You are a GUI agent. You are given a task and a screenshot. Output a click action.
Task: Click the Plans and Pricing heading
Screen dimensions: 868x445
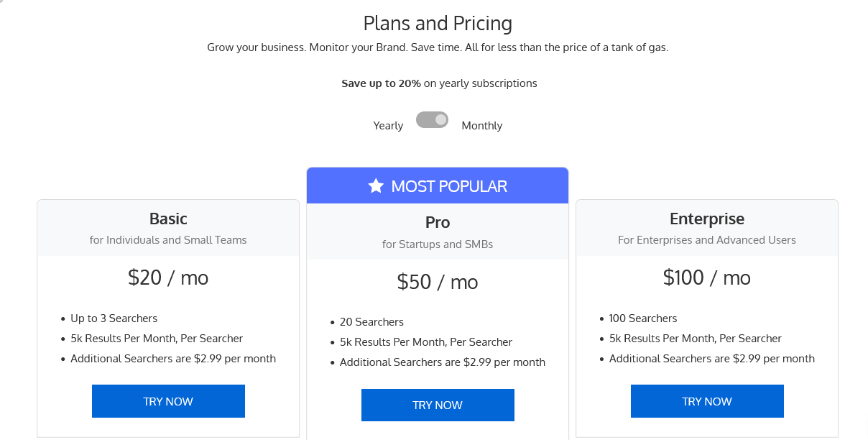pyautogui.click(x=438, y=23)
